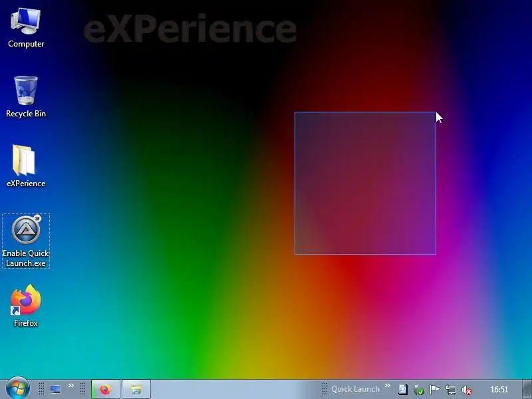The height and width of the screenshot is (399, 532).
Task: Click the Show Desktop quick launch icon
Action: pos(55,389)
